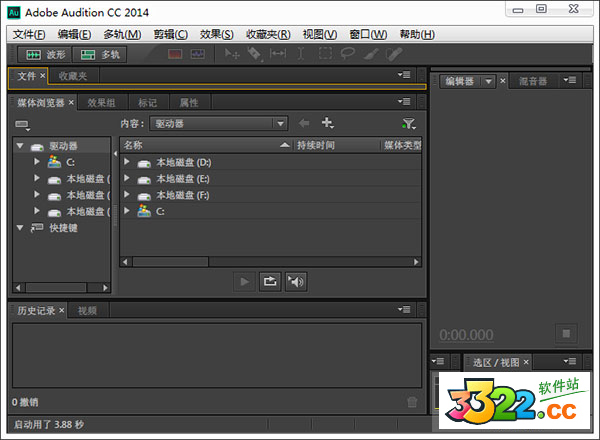Open the 窗口(W) menu

[368, 34]
